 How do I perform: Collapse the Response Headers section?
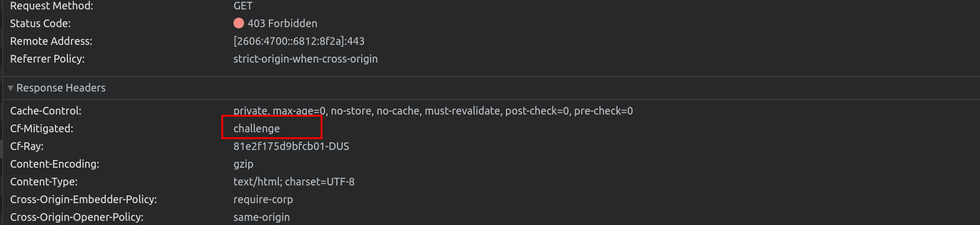click(x=11, y=88)
